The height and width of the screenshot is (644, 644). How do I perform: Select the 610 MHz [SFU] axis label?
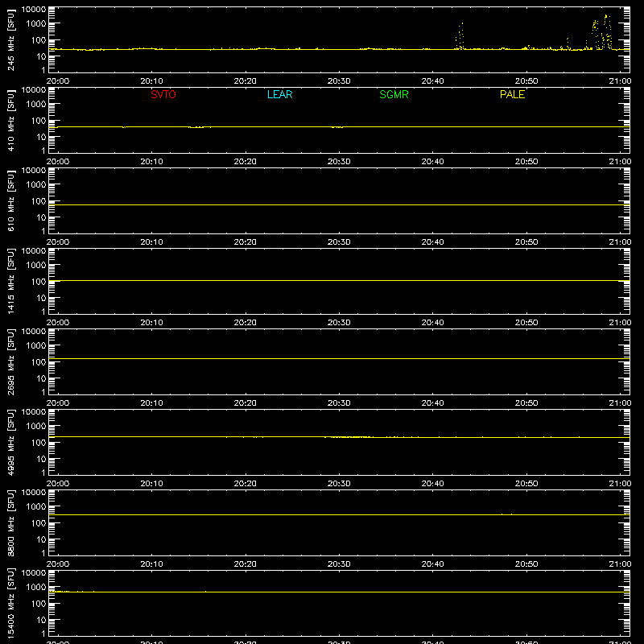click(x=10, y=200)
